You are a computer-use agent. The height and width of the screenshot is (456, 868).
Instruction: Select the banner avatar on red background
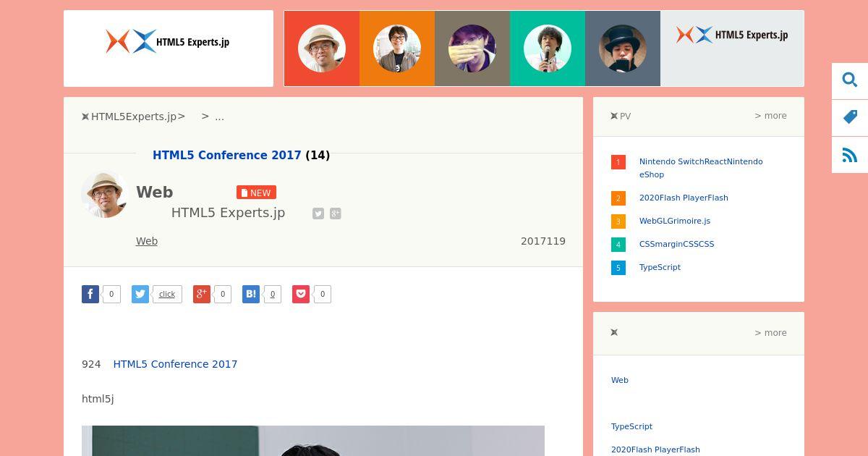tap(322, 48)
